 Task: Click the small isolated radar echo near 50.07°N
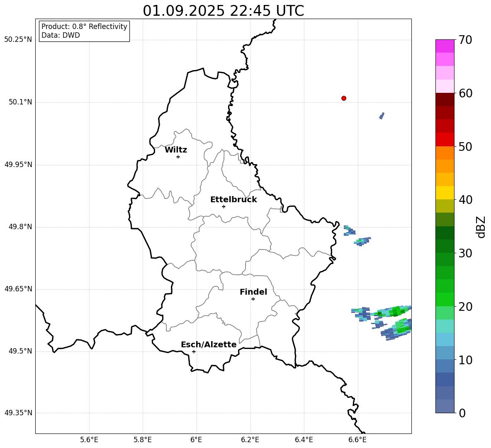click(x=382, y=116)
